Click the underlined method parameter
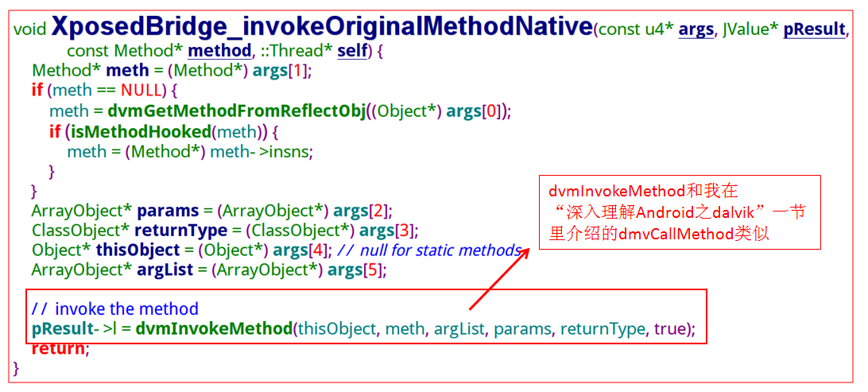 219,51
